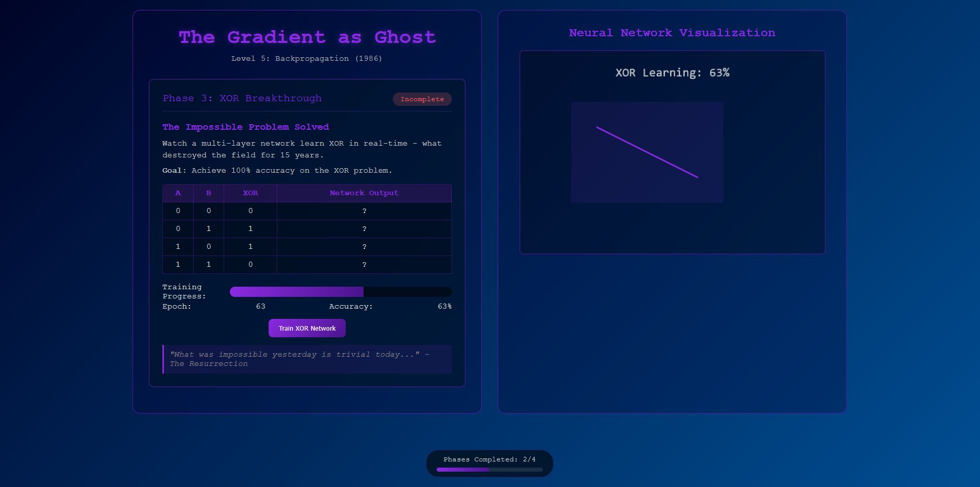The image size is (980, 487).
Task: Click the "Phase 3: XOR Breakthrough" heading
Action: tap(242, 98)
